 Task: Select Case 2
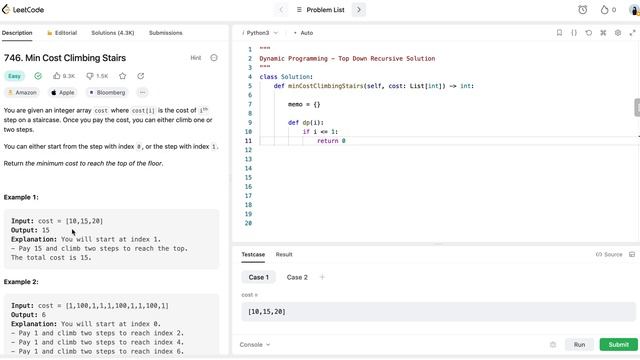point(297,277)
